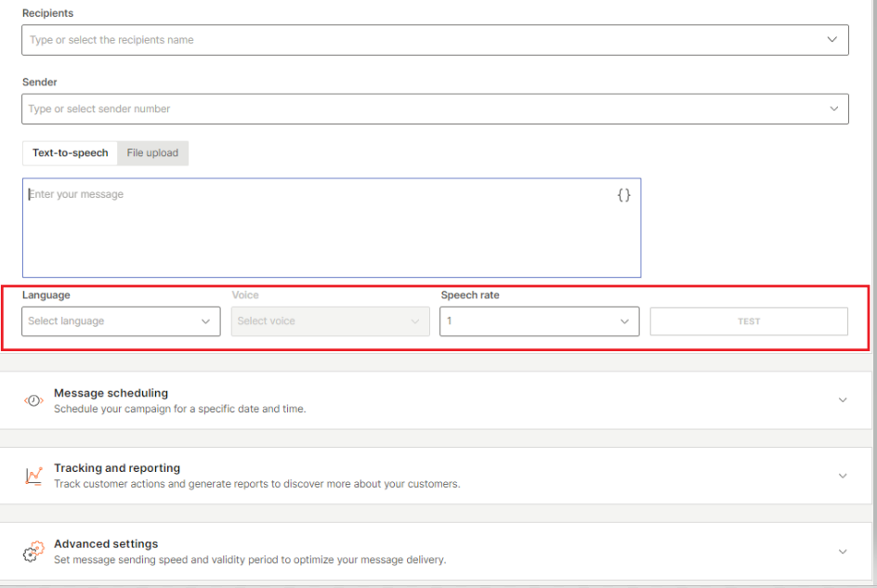Click the Tracking and reporting chart icon

tap(33, 477)
